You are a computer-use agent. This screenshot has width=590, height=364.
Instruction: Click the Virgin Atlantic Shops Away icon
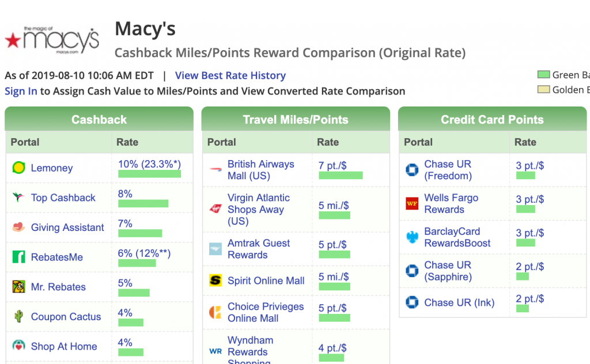(215, 208)
